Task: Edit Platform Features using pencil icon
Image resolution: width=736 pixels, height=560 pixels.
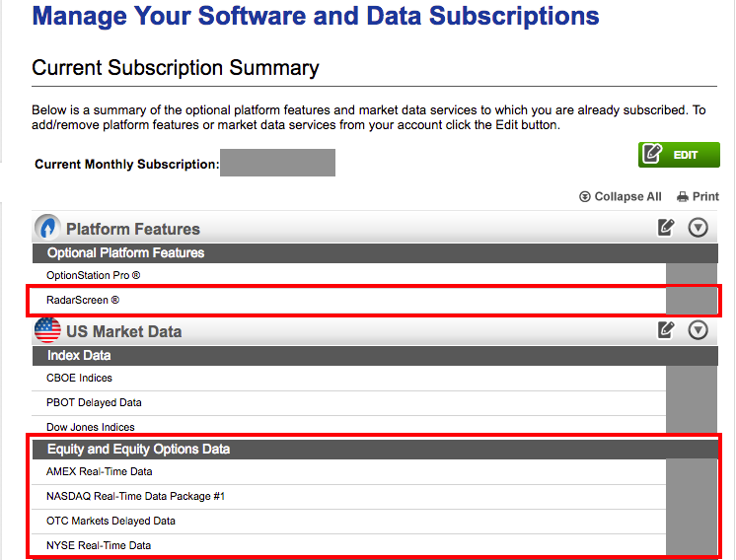Action: click(666, 228)
